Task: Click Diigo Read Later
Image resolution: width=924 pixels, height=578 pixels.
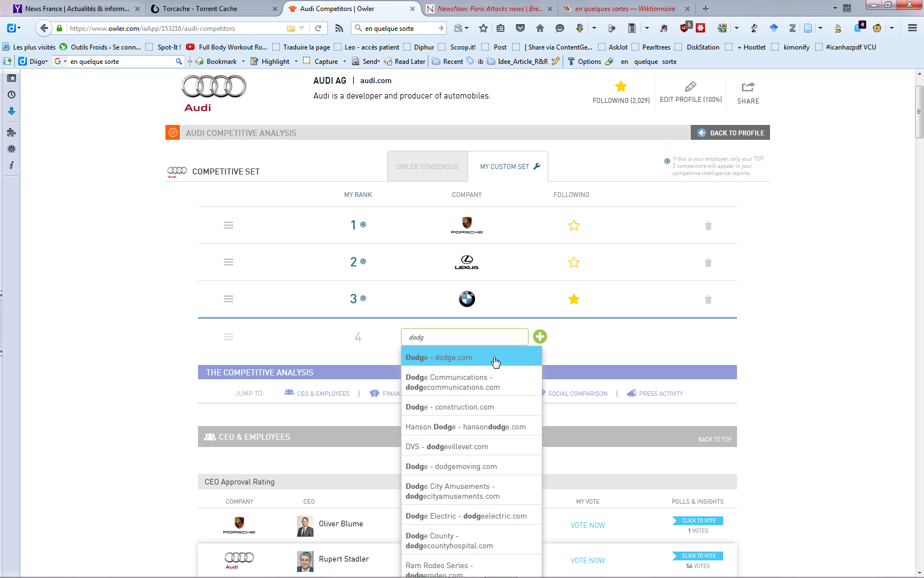Action: (405, 61)
